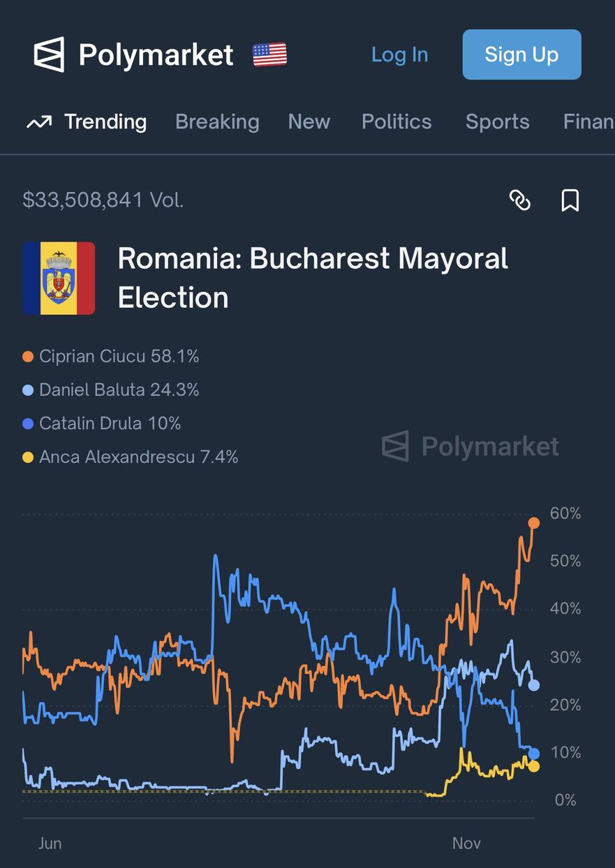Copy market link with chain icon
The width and height of the screenshot is (615, 868).
(520, 201)
